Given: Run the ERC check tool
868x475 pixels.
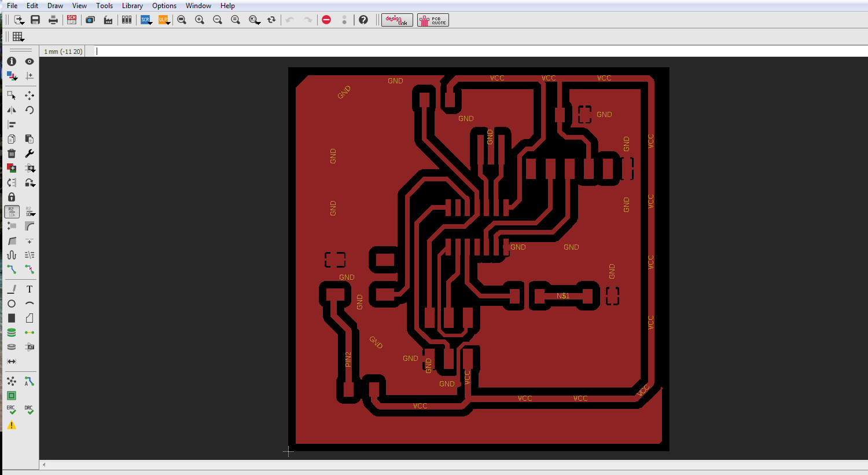Looking at the screenshot, I should [12, 410].
